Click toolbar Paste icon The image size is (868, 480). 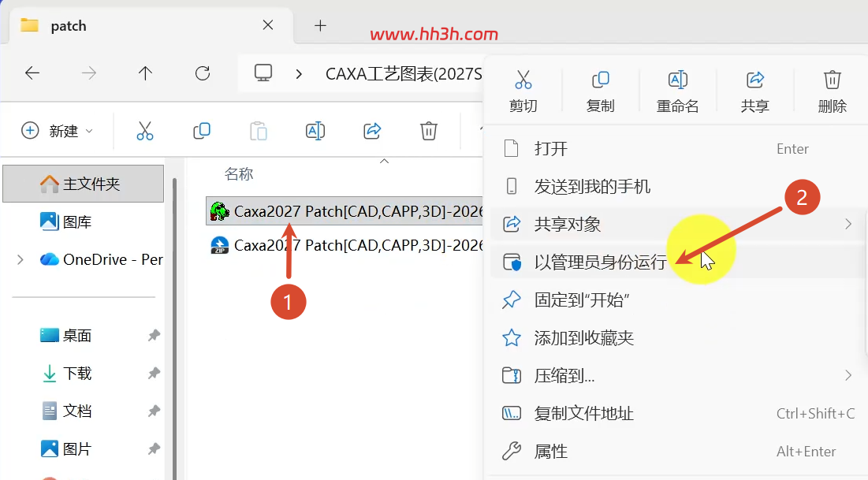259,131
